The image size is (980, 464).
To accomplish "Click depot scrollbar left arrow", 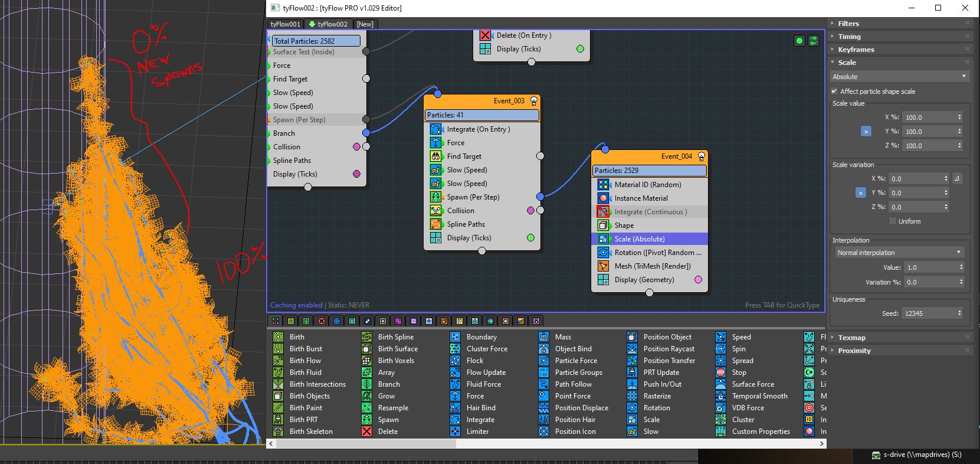I will click(271, 443).
